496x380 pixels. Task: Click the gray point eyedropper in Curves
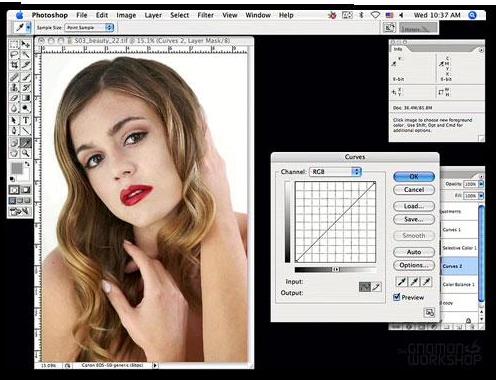(x=414, y=282)
